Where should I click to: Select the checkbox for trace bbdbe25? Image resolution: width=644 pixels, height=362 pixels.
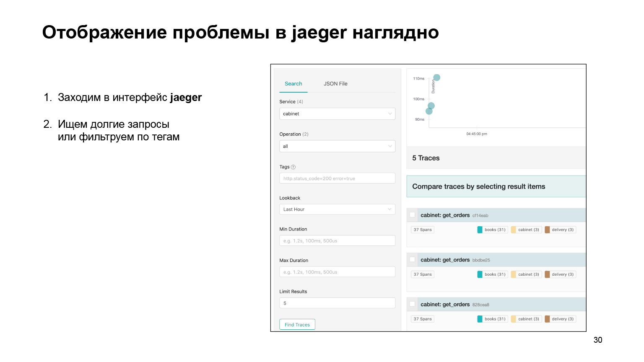point(412,259)
